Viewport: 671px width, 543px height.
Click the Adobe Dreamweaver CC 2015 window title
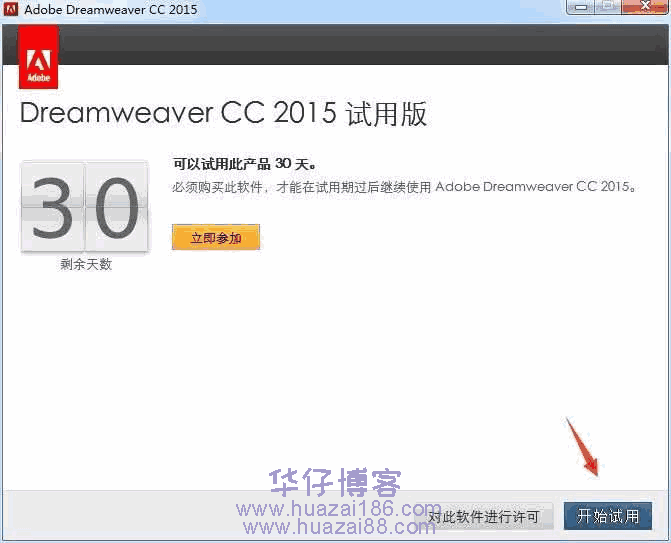point(111,9)
